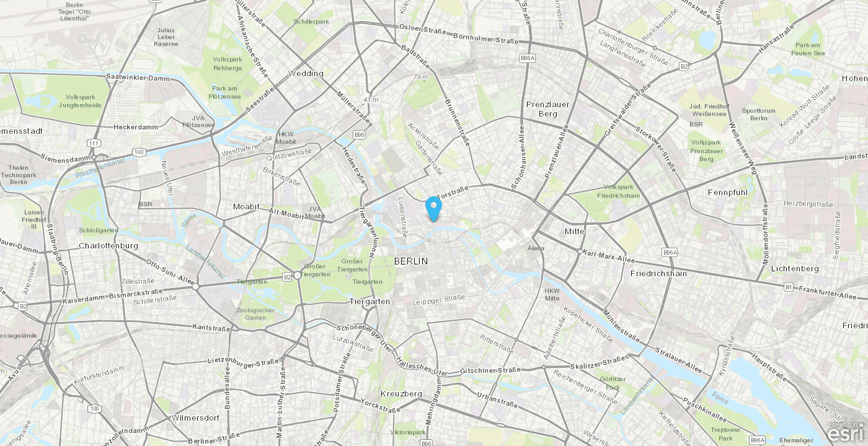The width and height of the screenshot is (868, 446).
Task: Click the B2 shield beside Großer Tiergarten
Action: pos(287,277)
